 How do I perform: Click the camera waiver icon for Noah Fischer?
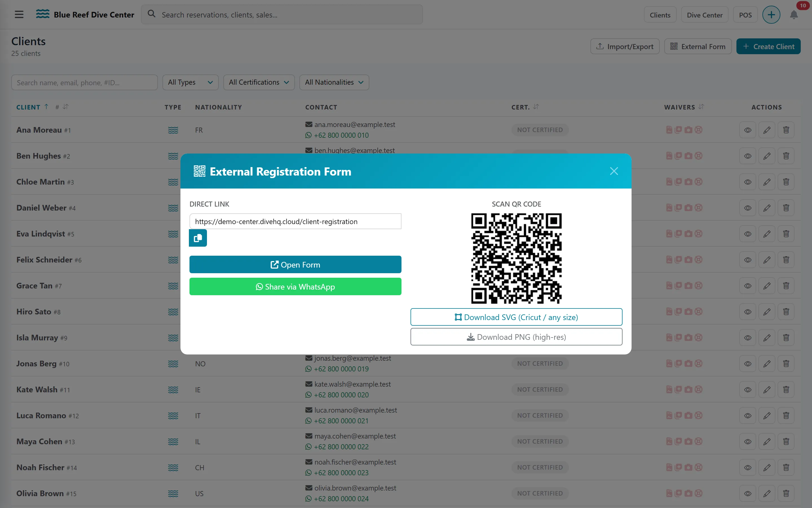pyautogui.click(x=688, y=467)
